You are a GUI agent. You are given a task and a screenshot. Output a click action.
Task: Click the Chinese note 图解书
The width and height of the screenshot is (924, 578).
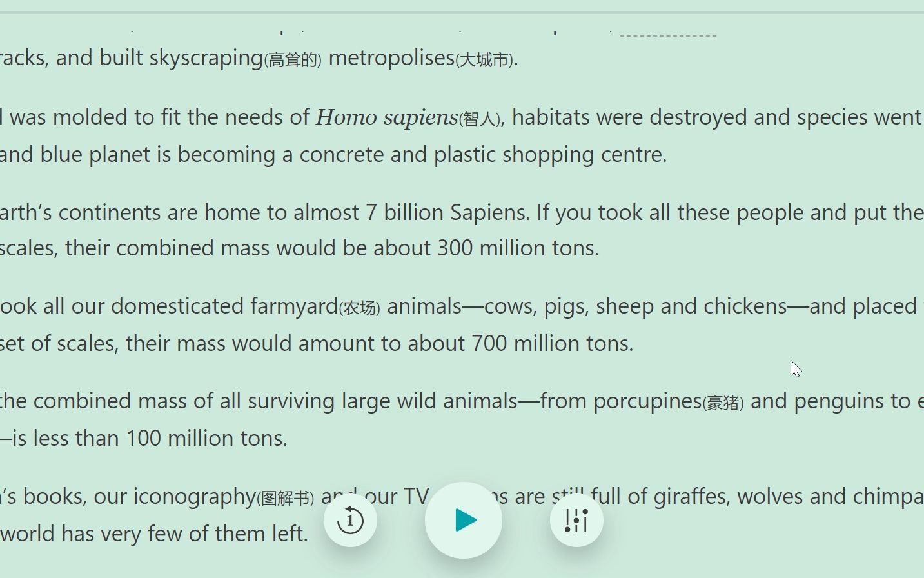click(286, 499)
